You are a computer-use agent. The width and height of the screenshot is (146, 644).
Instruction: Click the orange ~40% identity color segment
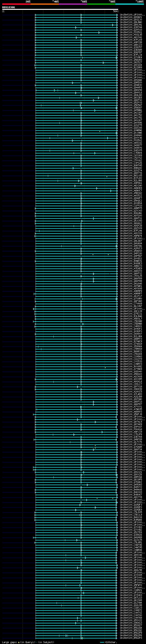[x=45, y=4]
